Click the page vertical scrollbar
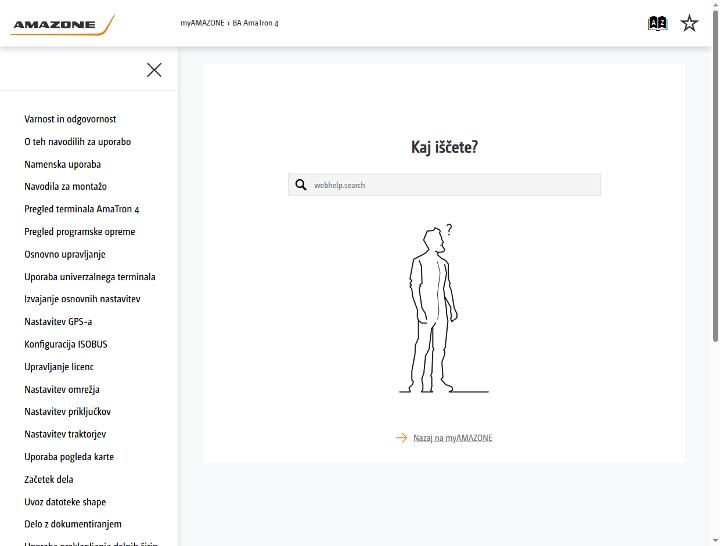Image resolution: width=720 pixels, height=546 pixels. [715, 177]
